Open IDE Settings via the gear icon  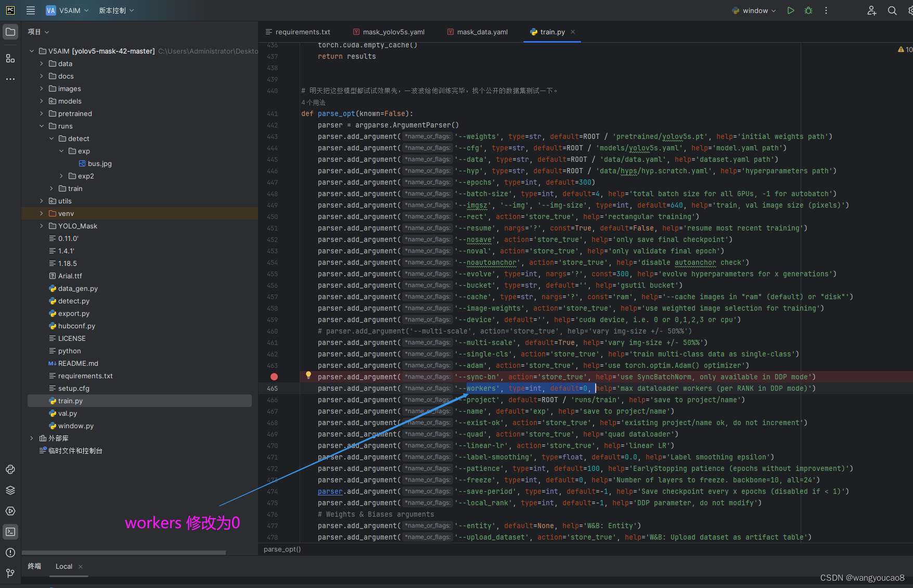point(909,10)
